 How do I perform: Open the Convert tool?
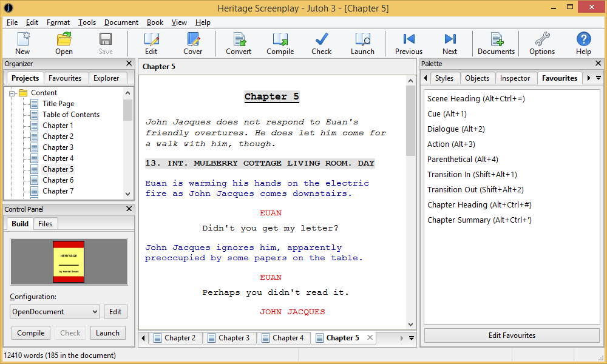239,43
